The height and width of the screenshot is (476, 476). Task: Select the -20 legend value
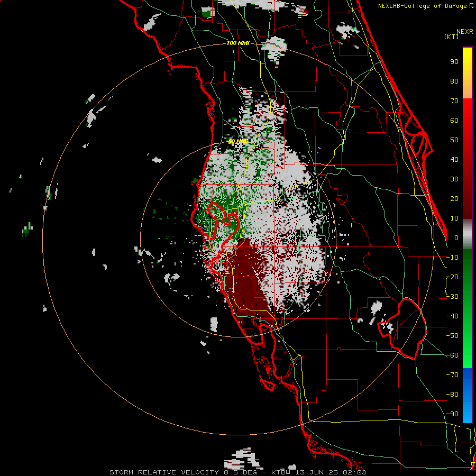(452, 277)
